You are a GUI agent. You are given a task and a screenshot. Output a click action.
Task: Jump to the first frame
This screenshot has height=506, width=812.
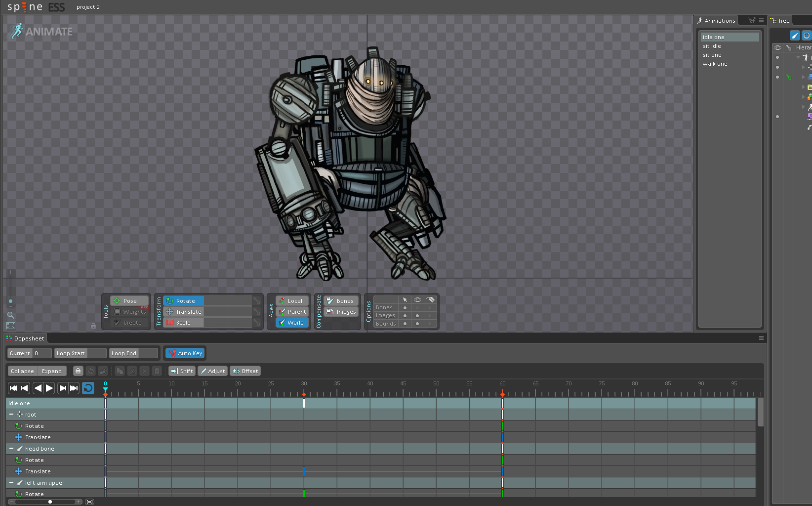coord(13,388)
